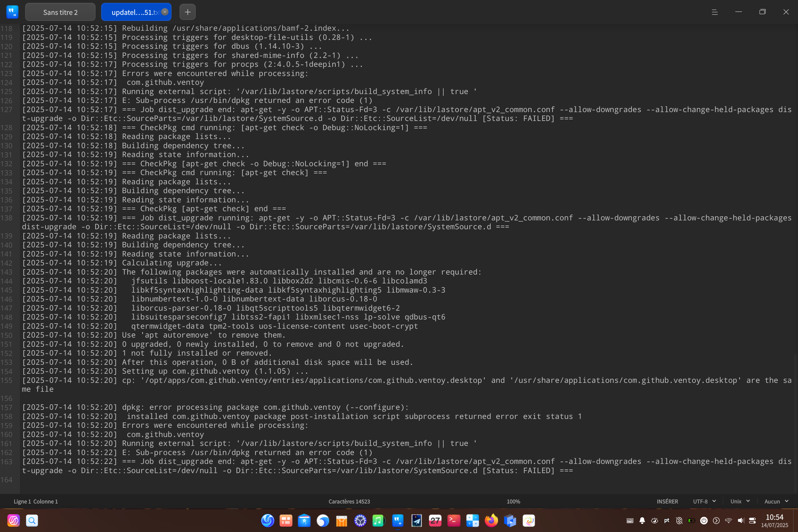The width and height of the screenshot is (798, 532).
Task: Click 'Ligne 1 Colonne 1' cursor position
Action: click(35, 501)
